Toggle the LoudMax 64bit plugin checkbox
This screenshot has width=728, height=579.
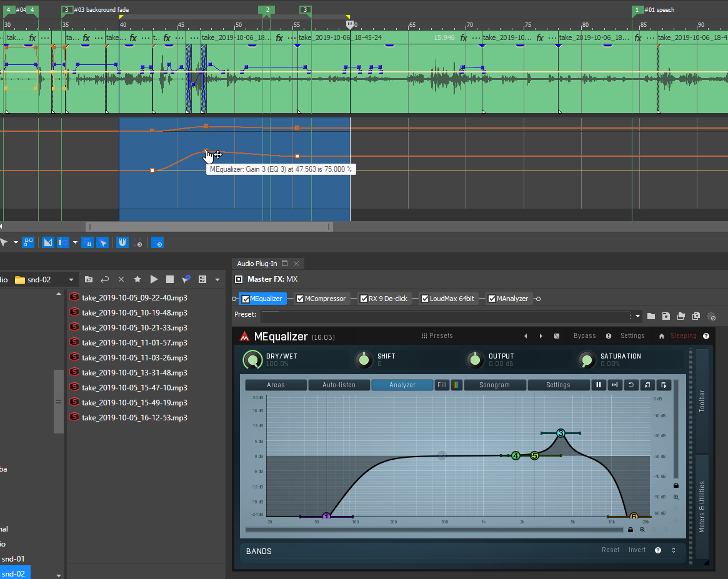(x=425, y=299)
